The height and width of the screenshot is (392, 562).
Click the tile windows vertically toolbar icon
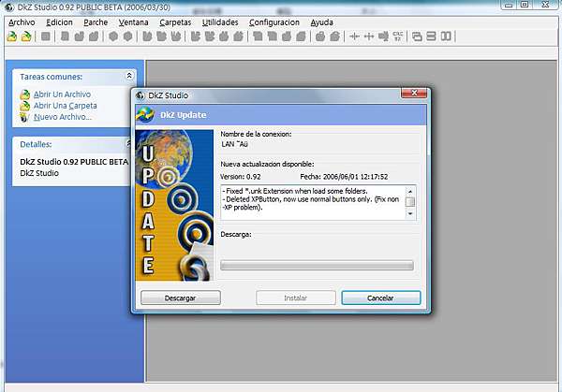point(446,36)
